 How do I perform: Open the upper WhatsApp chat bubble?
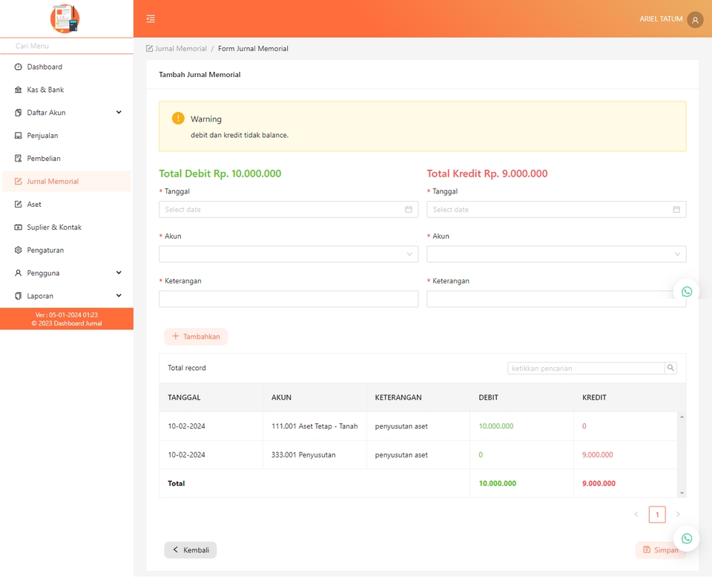[x=687, y=291]
